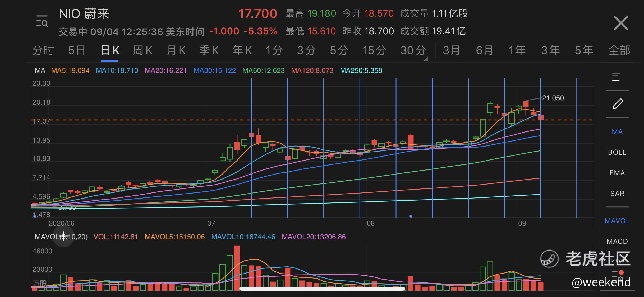
Task: Select the pencil drawing tool
Action: [x=618, y=104]
